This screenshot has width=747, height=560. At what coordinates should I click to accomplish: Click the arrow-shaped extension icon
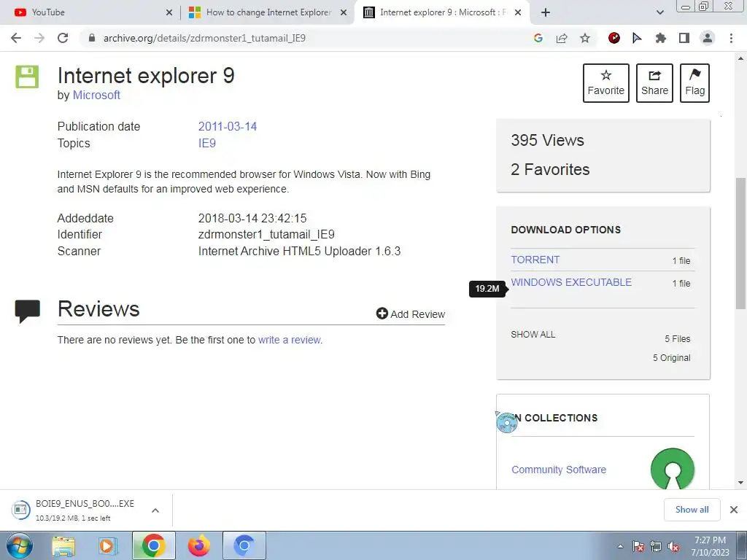tap(637, 38)
